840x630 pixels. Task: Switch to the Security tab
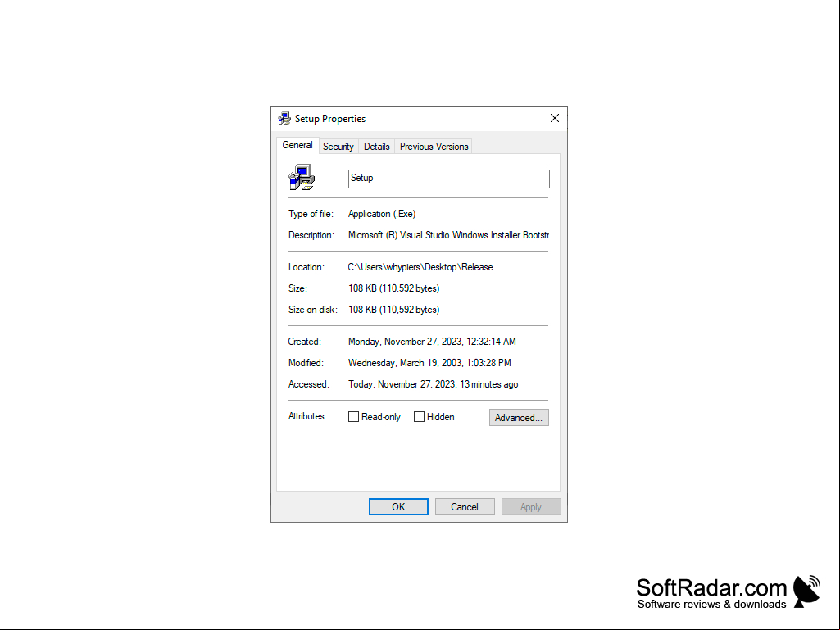(338, 147)
